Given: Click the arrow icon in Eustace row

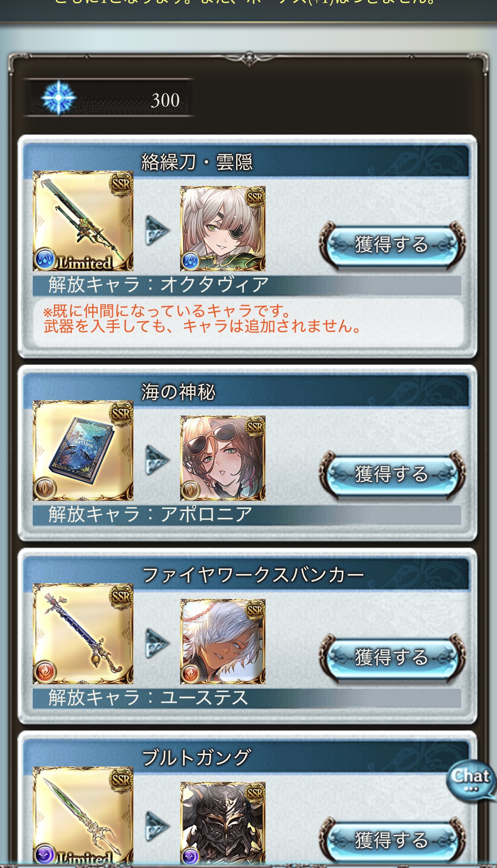Looking at the screenshot, I should pyautogui.click(x=157, y=643).
